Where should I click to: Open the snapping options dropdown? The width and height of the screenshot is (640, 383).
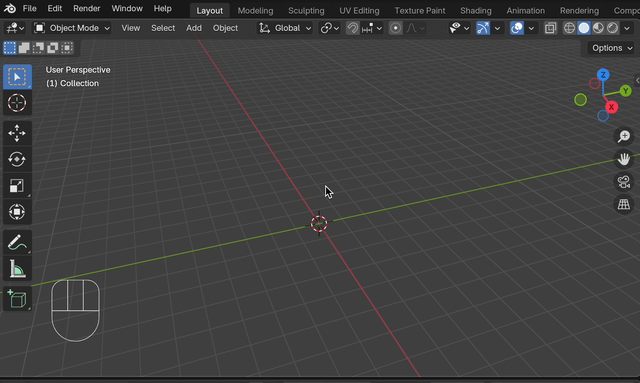(x=372, y=28)
